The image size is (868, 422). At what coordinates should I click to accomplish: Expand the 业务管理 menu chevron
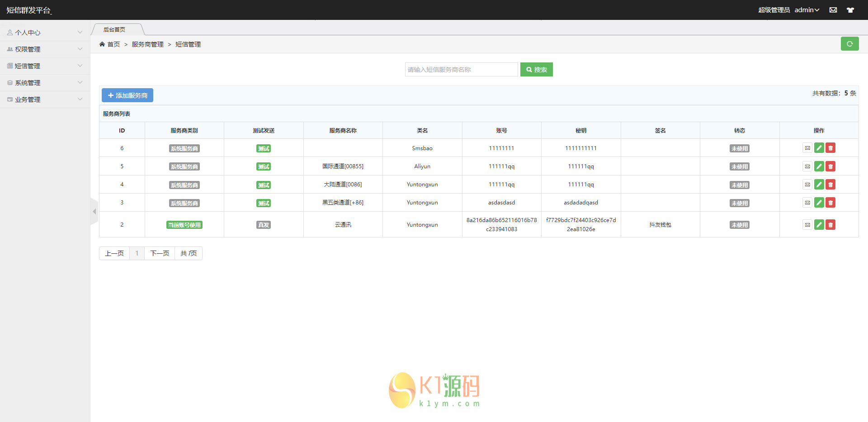(x=80, y=100)
